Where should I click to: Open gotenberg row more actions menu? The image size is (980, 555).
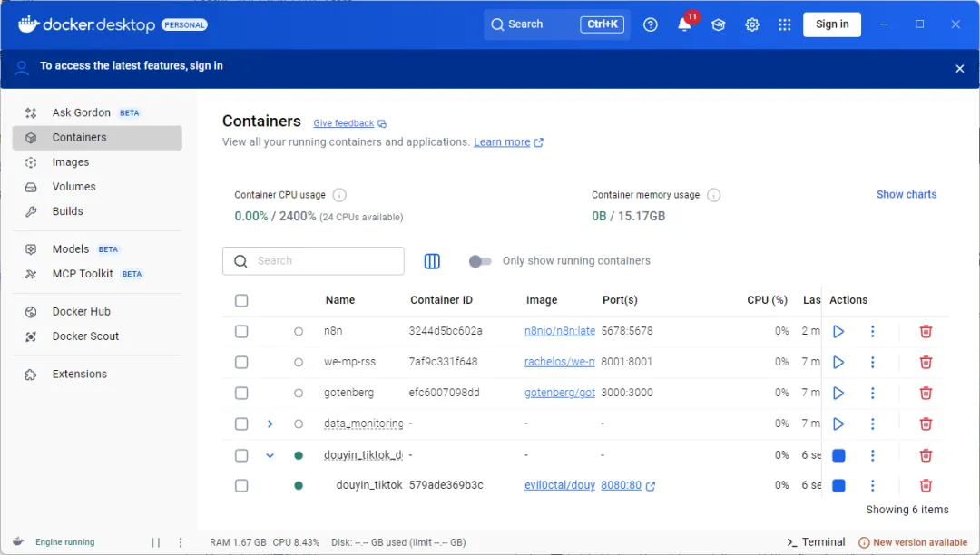(873, 394)
